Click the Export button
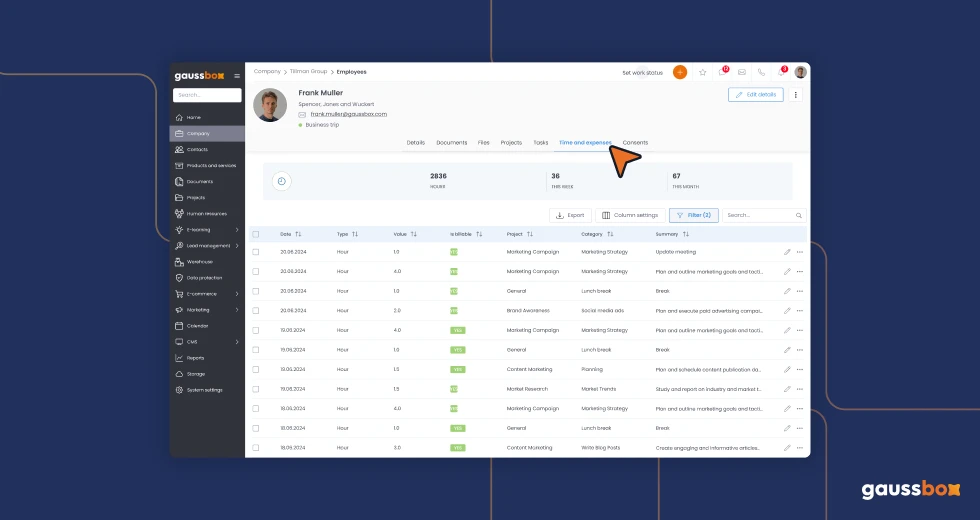Image resolution: width=980 pixels, height=520 pixels. (570, 215)
